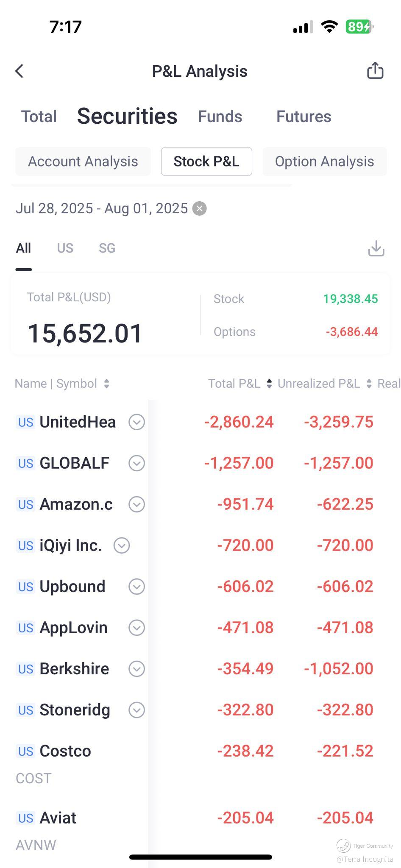Image resolution: width=401 pixels, height=868 pixels.
Task: Clear the selected date range filter
Action: [199, 209]
